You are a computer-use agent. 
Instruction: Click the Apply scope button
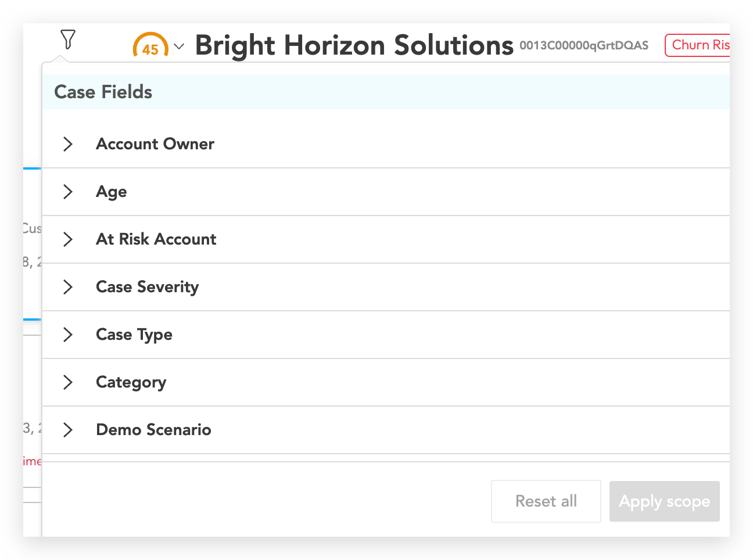pyautogui.click(x=664, y=501)
